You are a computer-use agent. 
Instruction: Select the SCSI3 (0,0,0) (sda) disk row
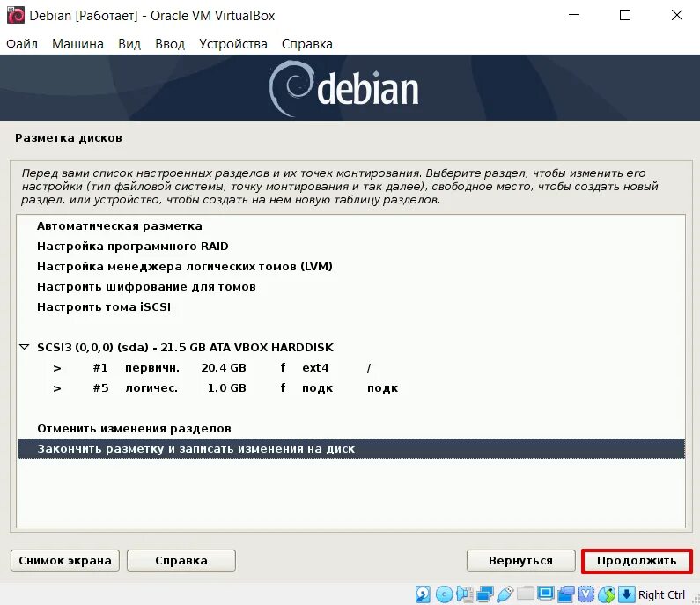(x=351, y=347)
